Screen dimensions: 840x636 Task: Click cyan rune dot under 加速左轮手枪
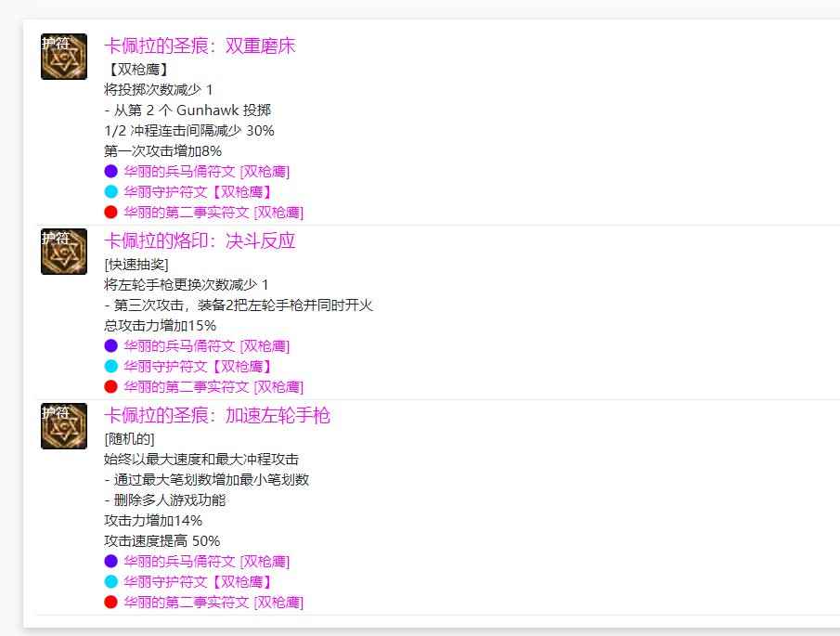coord(110,581)
